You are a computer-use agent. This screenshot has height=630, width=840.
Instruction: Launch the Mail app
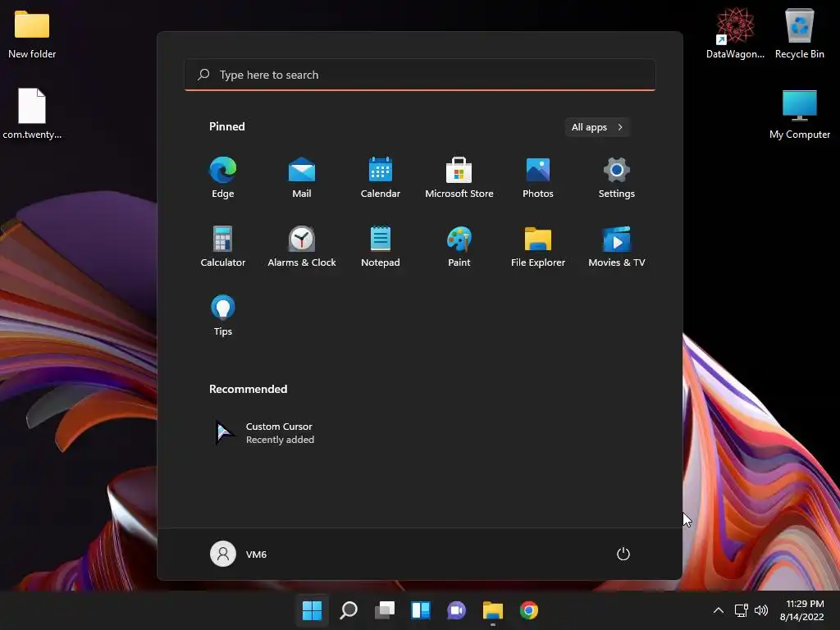(x=302, y=178)
